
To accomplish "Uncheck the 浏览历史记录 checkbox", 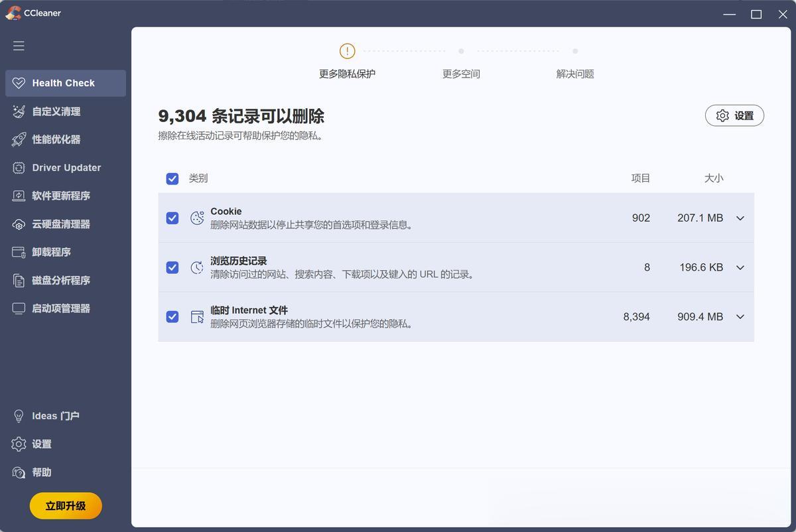I will click(x=172, y=267).
